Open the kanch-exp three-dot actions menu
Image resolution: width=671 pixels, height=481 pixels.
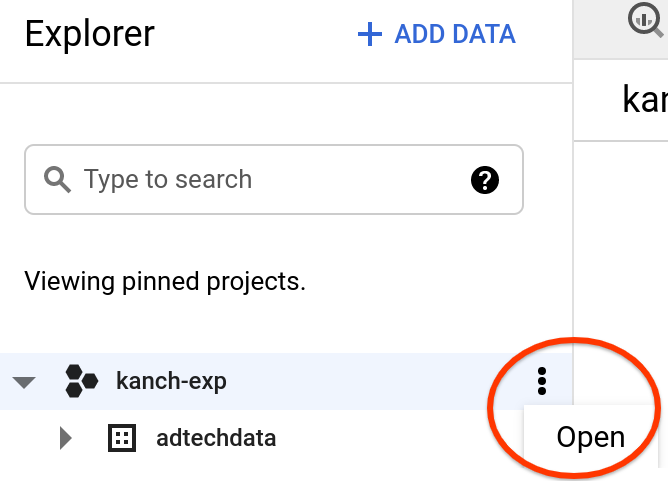[x=541, y=380]
